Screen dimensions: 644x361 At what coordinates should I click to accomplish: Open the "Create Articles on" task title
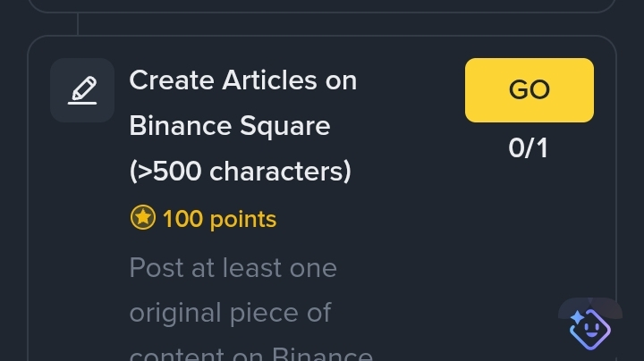(x=242, y=80)
